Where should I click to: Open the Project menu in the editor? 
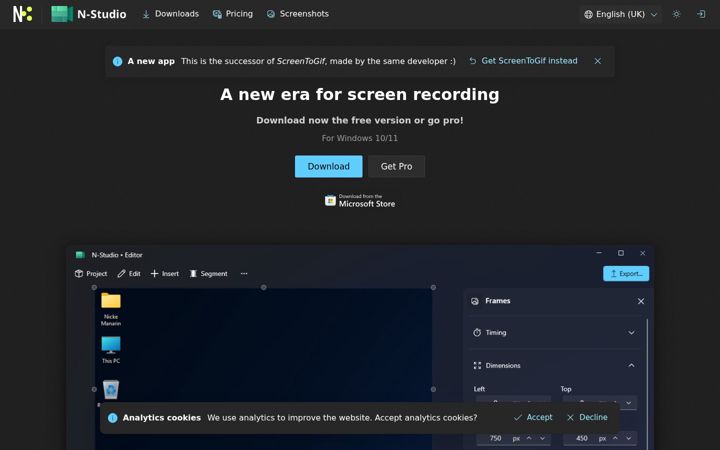coord(91,274)
